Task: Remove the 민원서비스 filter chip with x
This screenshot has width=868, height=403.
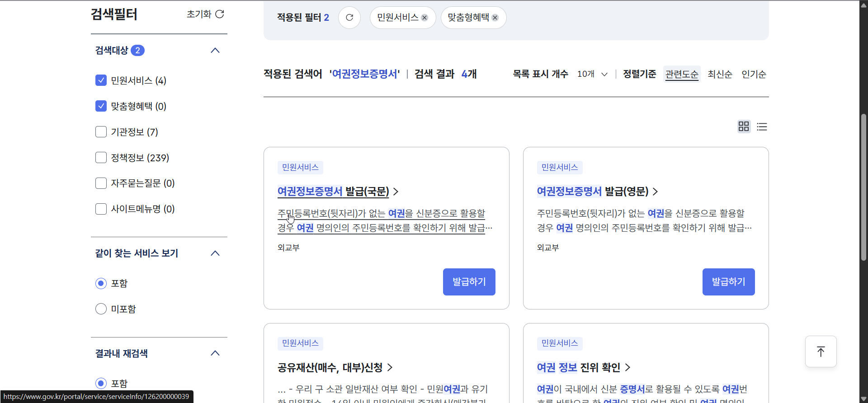Action: pos(425,18)
